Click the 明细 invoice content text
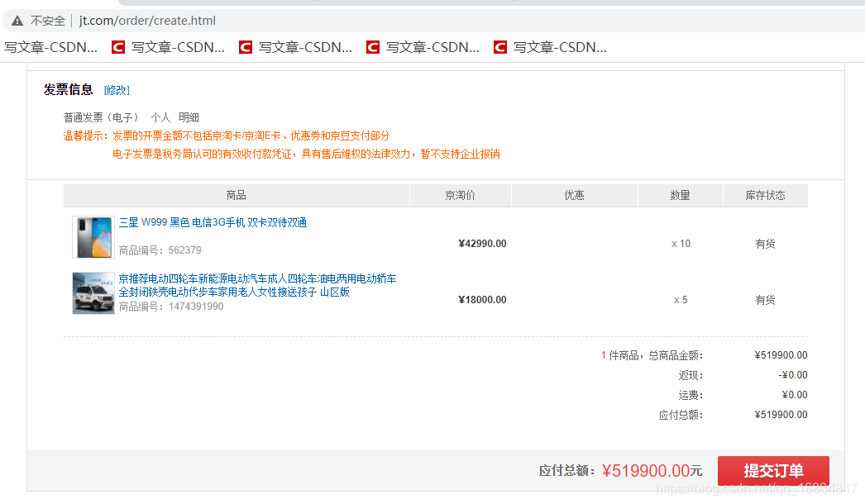The width and height of the screenshot is (865, 504). point(189,117)
